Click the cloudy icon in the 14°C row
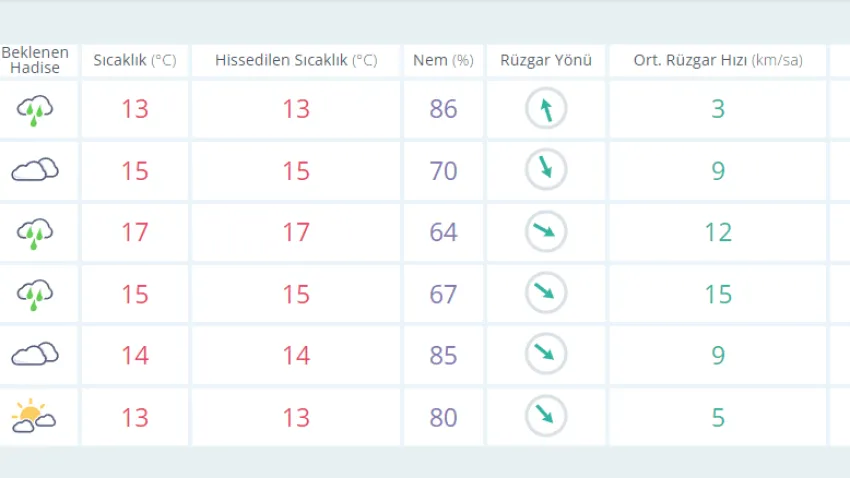The width and height of the screenshot is (850, 478). pos(35,355)
